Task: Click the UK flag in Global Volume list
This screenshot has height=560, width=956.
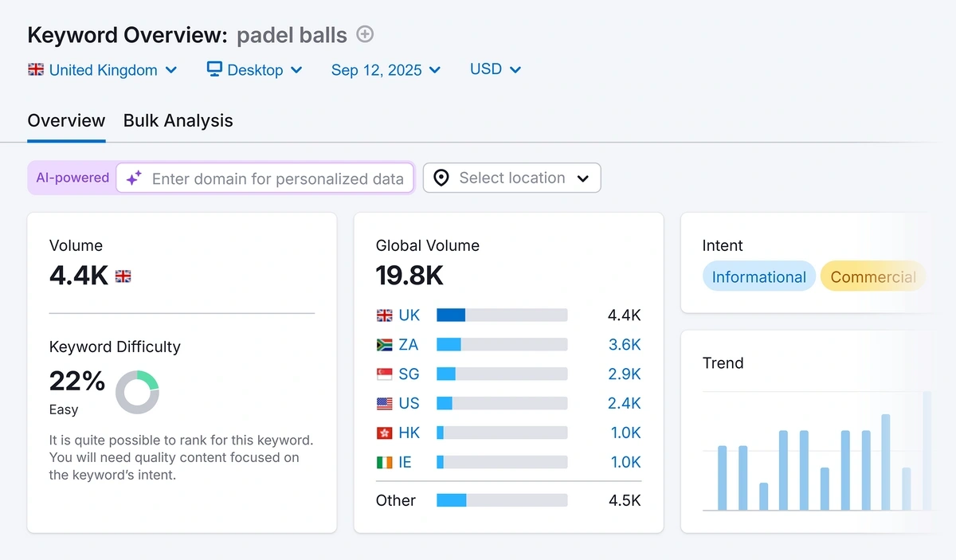Action: pyautogui.click(x=385, y=315)
